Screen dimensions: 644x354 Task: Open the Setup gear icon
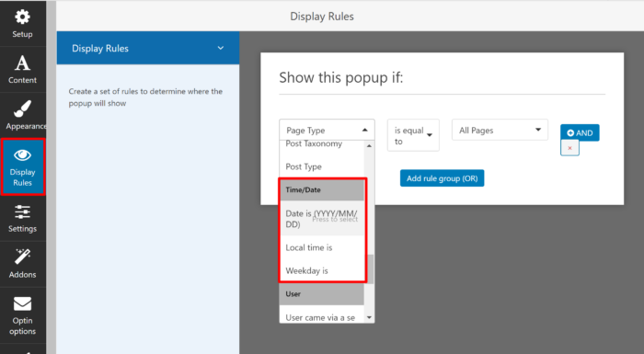tap(22, 17)
